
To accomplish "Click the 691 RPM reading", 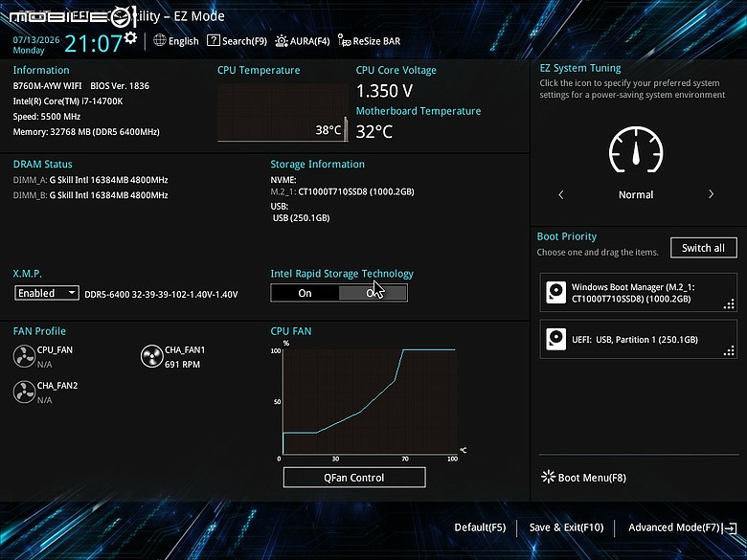I will 183,365.
